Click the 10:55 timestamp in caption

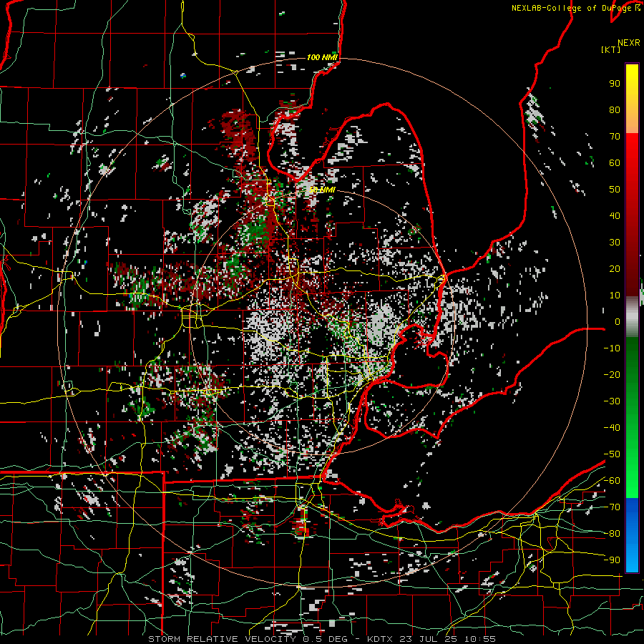479,639
